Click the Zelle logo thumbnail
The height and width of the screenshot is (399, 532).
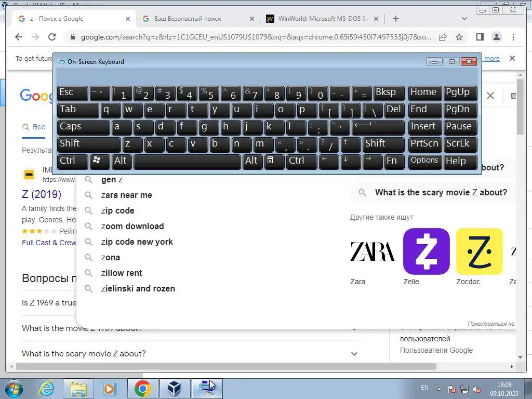pos(426,251)
